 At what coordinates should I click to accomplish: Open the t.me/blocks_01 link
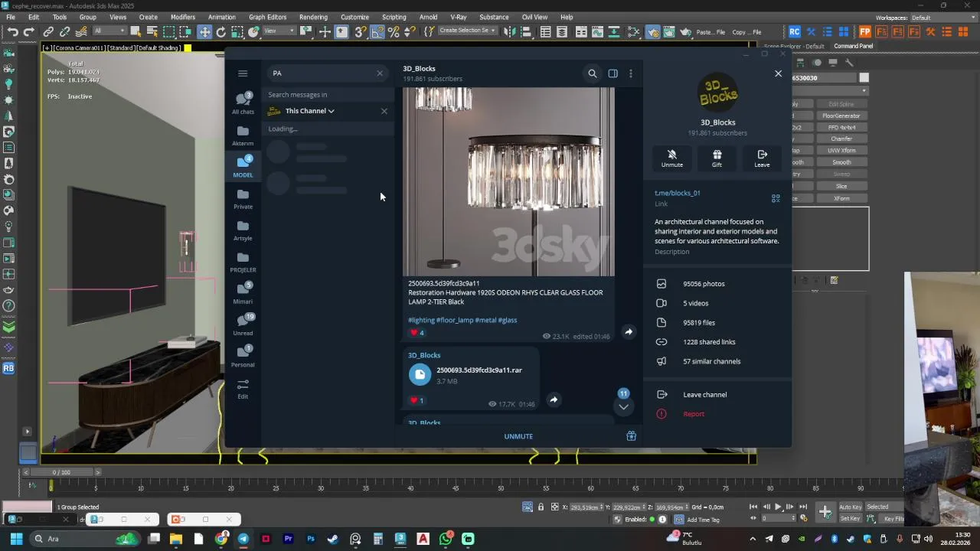click(x=677, y=193)
